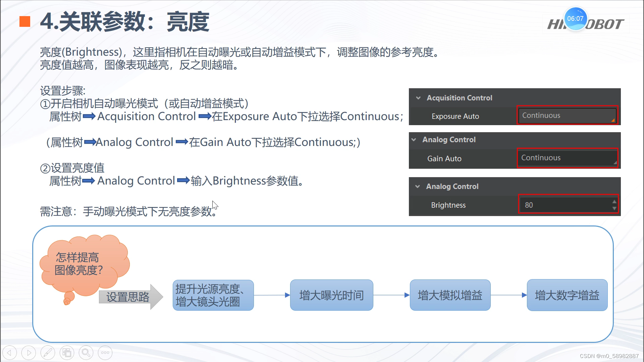Image resolution: width=644 pixels, height=362 pixels.
Task: Click the 提升光源亮度 flowchart box
Action: coord(213,295)
